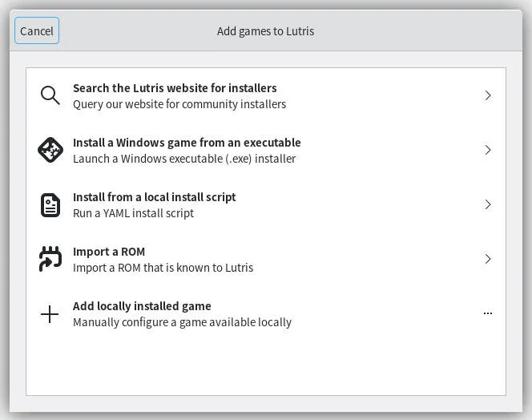This screenshot has height=420, width=532.
Task: Click the Windows executable installer icon
Action: pyautogui.click(x=50, y=150)
